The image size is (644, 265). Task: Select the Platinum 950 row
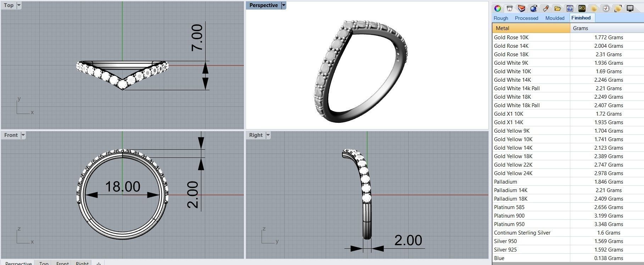tap(568, 224)
